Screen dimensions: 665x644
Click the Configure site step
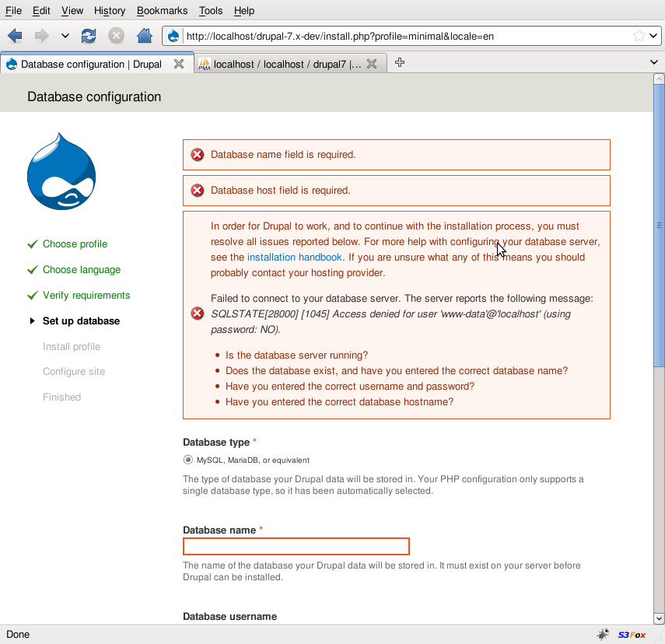74,372
